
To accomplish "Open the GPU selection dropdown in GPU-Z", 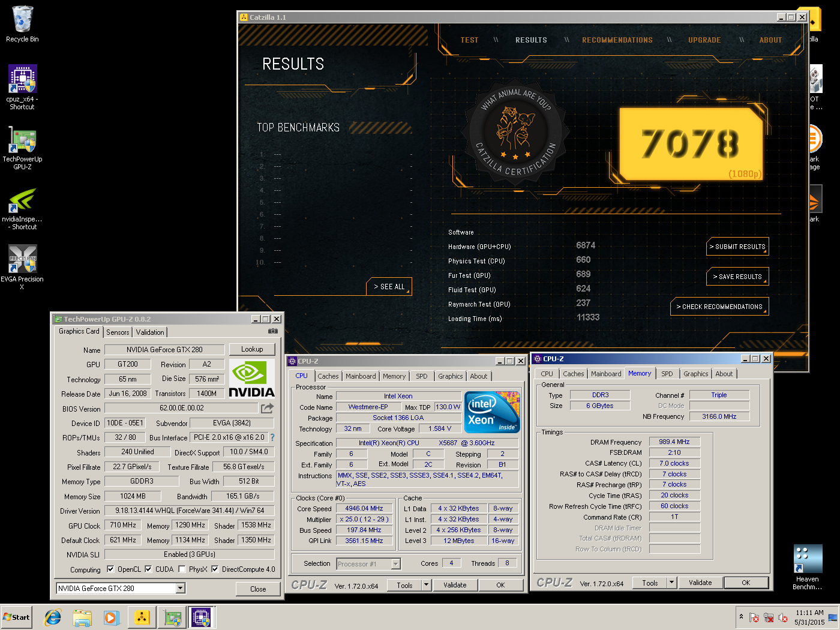I will click(181, 589).
